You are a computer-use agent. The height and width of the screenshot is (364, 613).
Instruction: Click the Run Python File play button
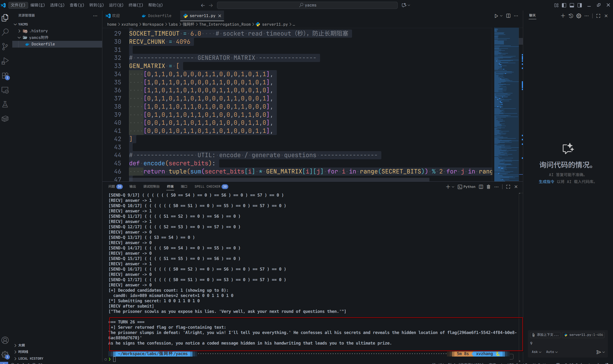496,16
